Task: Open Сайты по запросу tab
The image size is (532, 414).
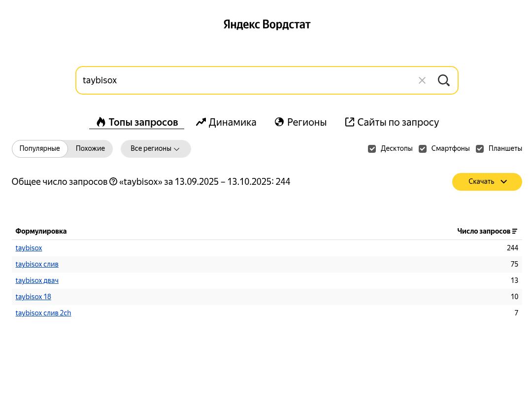Action: [392, 122]
